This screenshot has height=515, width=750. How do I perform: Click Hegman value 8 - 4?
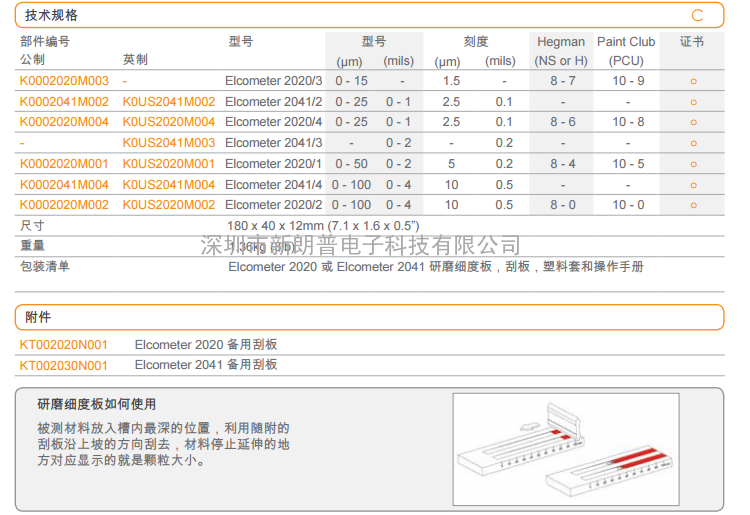click(562, 164)
